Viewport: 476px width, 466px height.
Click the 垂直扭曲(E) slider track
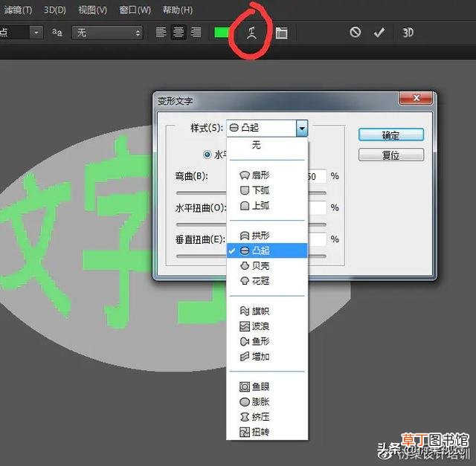[x=202, y=256]
